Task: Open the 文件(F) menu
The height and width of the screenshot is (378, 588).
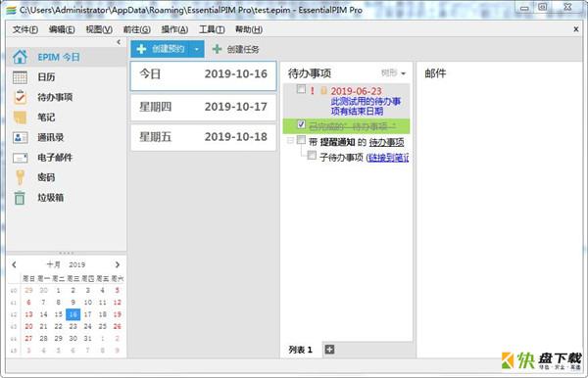Action: coord(25,29)
